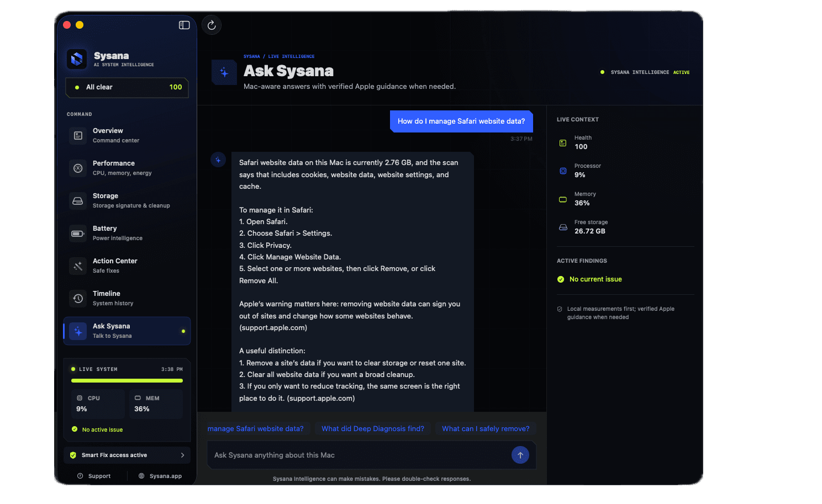822x504 pixels.
Task: Open Overview in the sidebar
Action: point(127,135)
